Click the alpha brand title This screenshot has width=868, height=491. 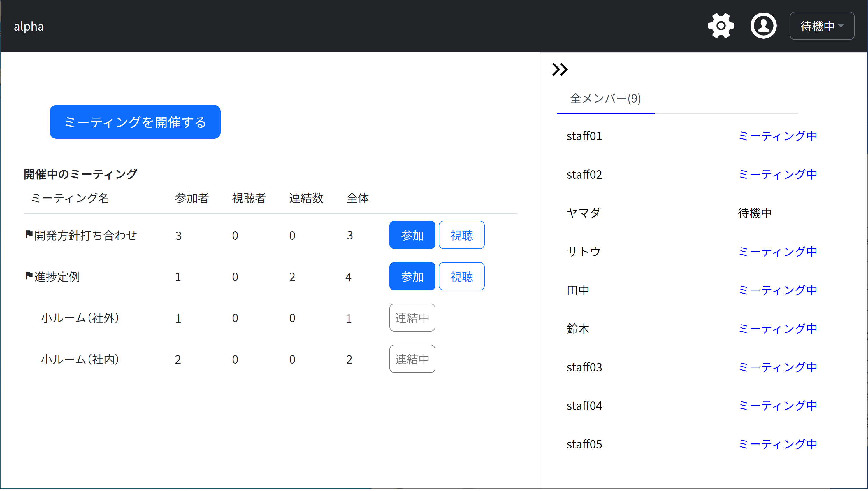click(29, 26)
